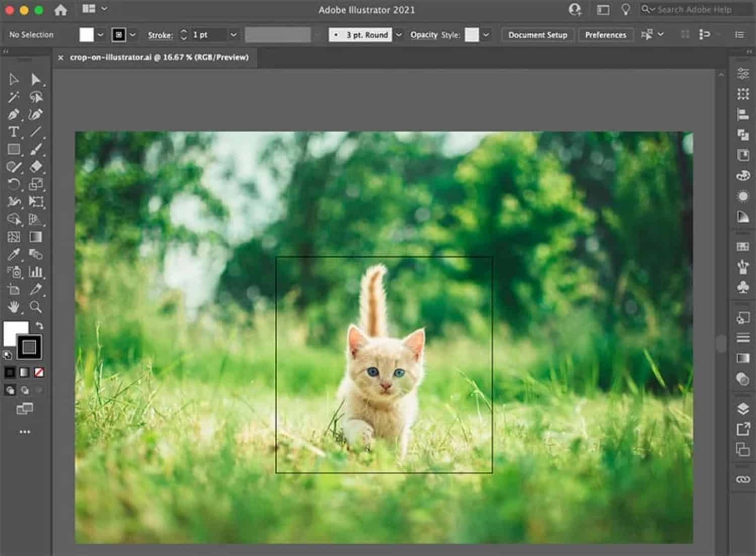Close the crop-on-illustrator.ai tab
This screenshot has height=556, width=756.
point(60,57)
